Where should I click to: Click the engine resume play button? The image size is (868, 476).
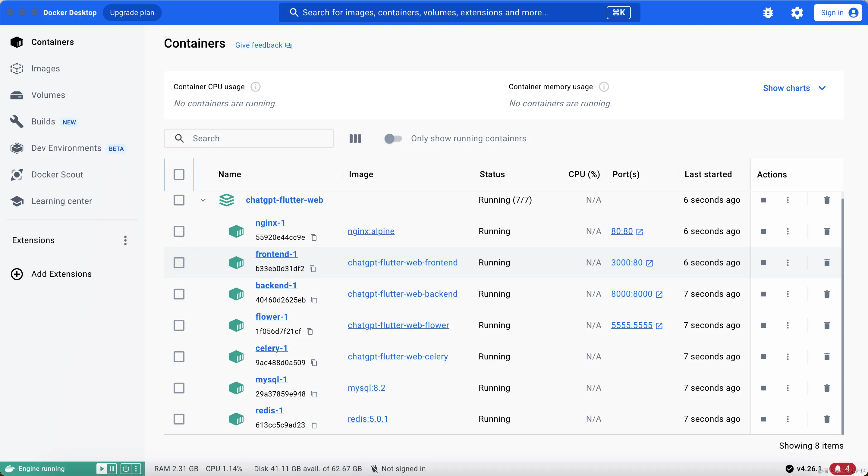pyautogui.click(x=102, y=468)
